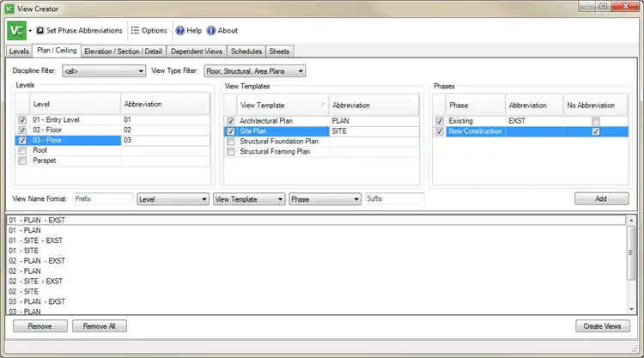Screen dimensions: 644x358
Task: Open the VC logo dropdown arrow
Action: tap(30, 31)
